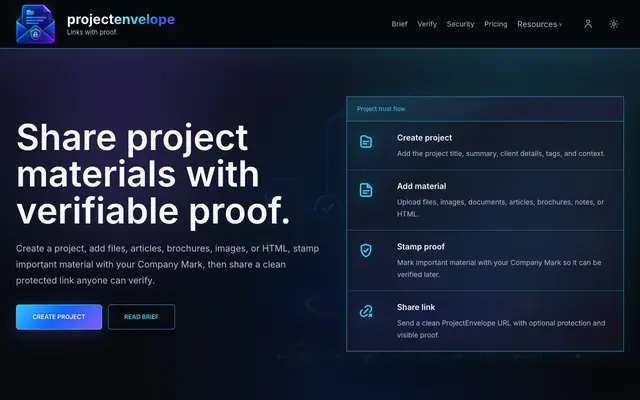640x400 pixels.
Task: Open the Security nav link
Action: coord(460,24)
